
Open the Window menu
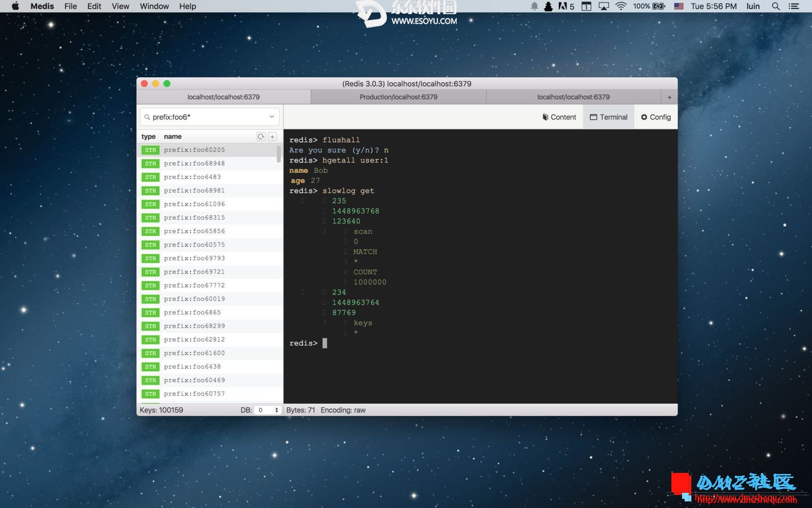pyautogui.click(x=154, y=6)
